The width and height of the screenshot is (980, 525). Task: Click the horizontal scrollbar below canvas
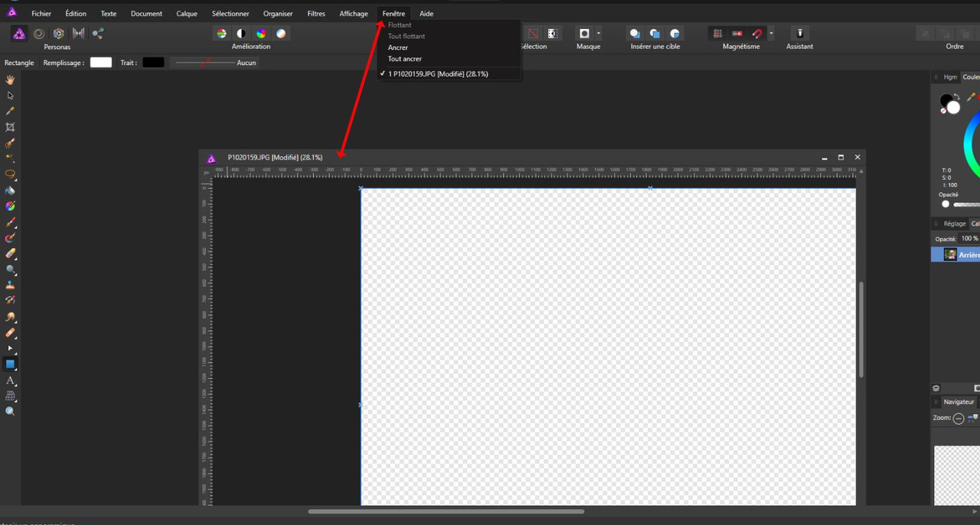coord(446,511)
